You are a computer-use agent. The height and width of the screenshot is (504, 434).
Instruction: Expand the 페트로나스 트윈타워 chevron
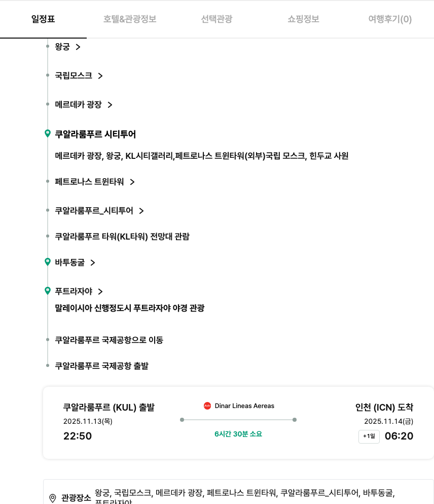[132, 182]
